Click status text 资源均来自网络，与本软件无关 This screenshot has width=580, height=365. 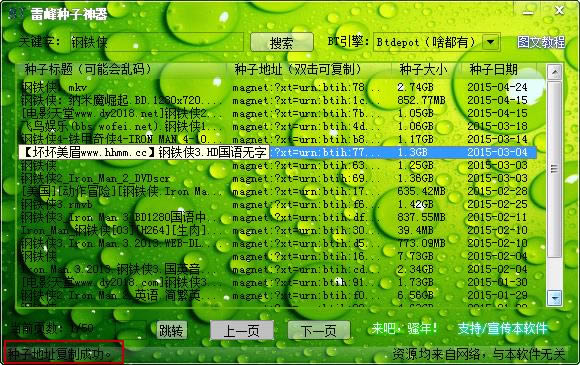click(478, 354)
